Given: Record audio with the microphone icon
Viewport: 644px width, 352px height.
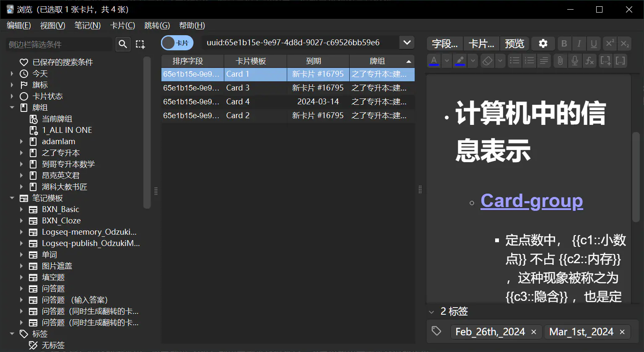Looking at the screenshot, I should (575, 61).
